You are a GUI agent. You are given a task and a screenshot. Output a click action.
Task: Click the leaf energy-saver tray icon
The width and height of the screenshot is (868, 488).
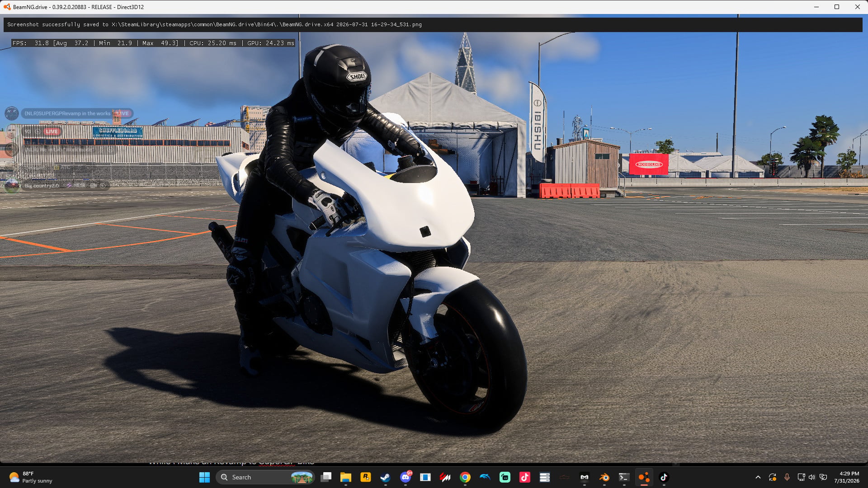(x=823, y=477)
